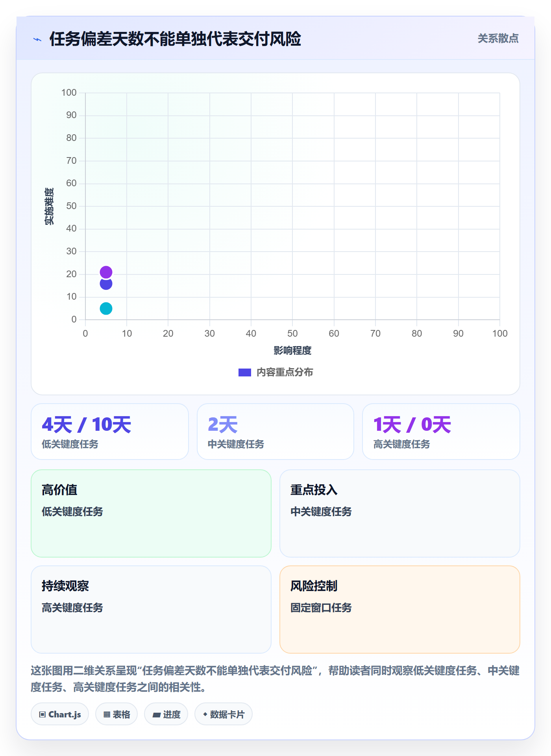The width and height of the screenshot is (551, 756).
Task: Click the y-axis title 实施难度
Action: (x=49, y=206)
